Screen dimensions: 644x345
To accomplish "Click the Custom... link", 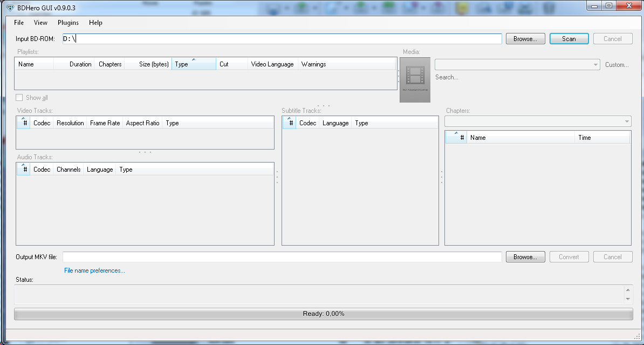I will (617, 65).
